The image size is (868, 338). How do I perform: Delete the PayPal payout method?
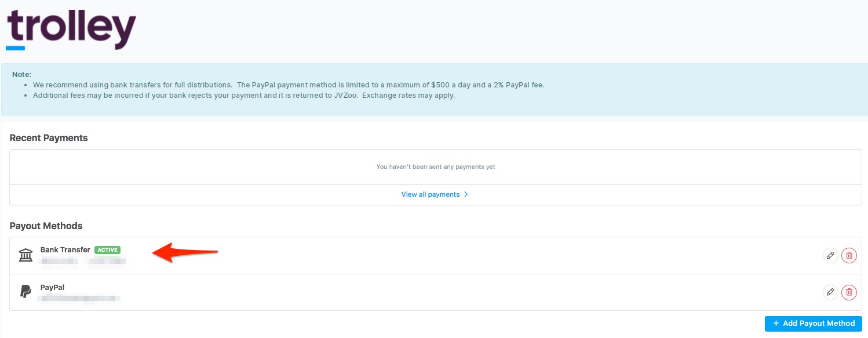point(849,292)
